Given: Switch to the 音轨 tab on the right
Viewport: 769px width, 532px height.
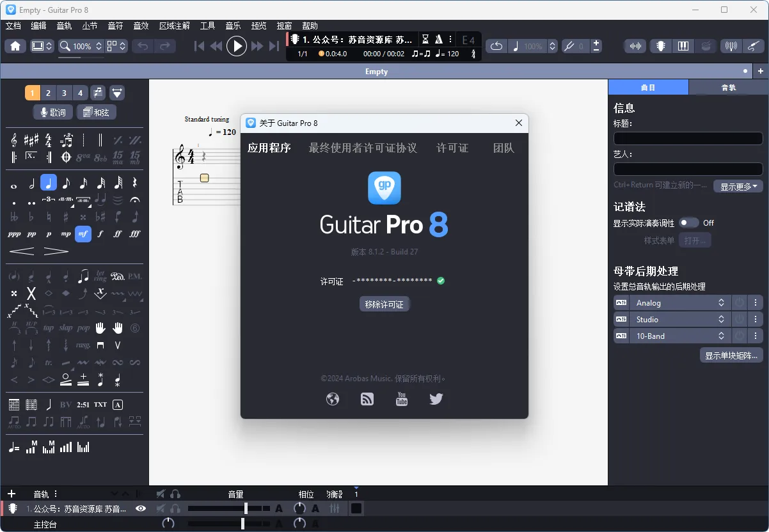Looking at the screenshot, I should (729, 87).
